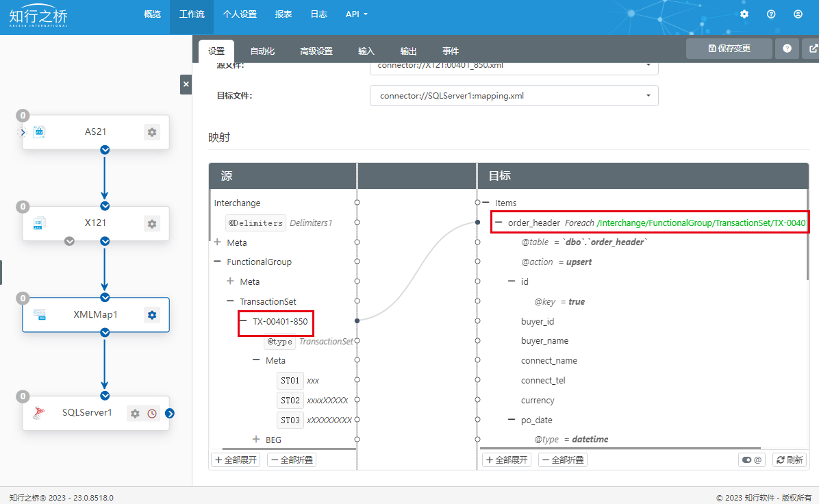Open settings gear of X121 connector

151,223
